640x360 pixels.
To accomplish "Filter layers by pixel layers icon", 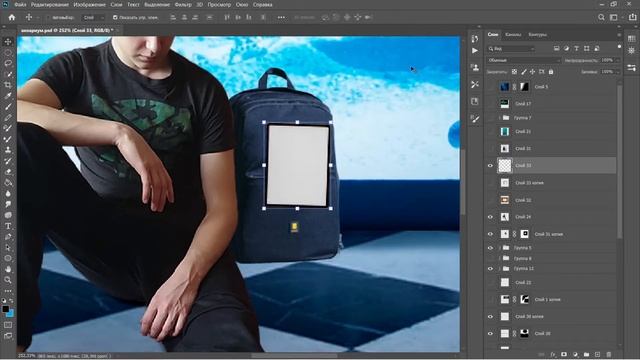I will pos(556,49).
